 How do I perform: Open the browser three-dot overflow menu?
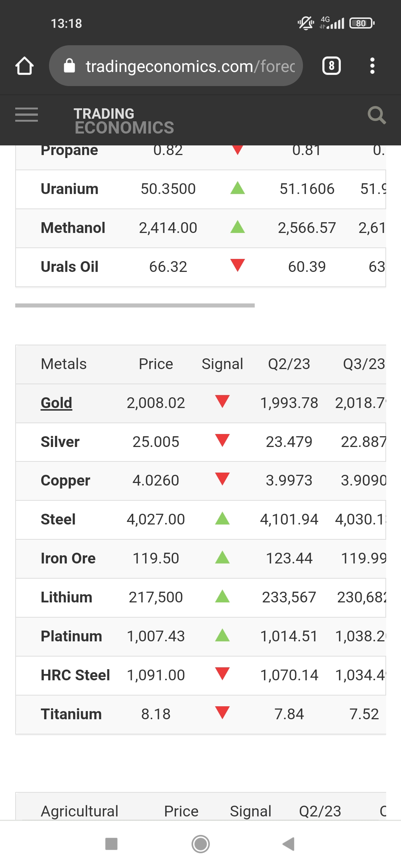tap(372, 66)
